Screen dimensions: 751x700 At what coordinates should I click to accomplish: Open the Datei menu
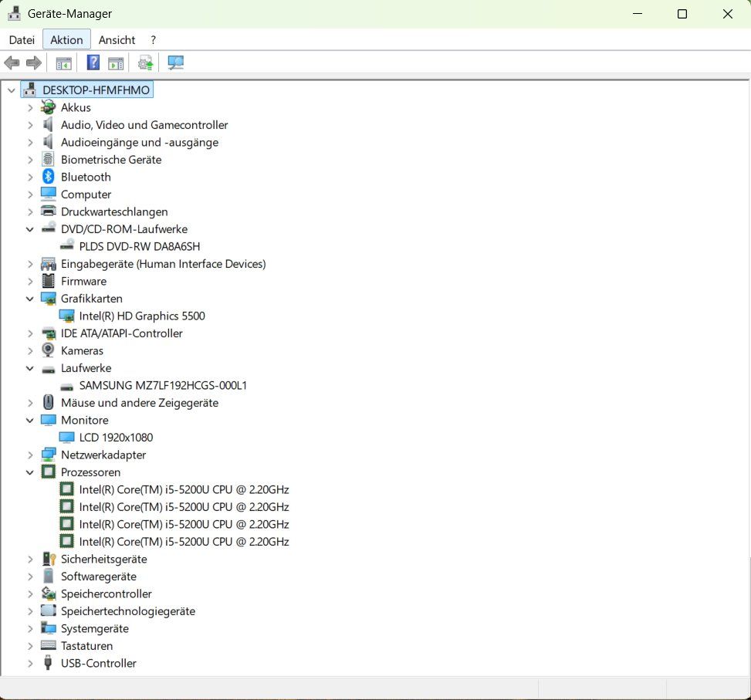tap(22, 39)
